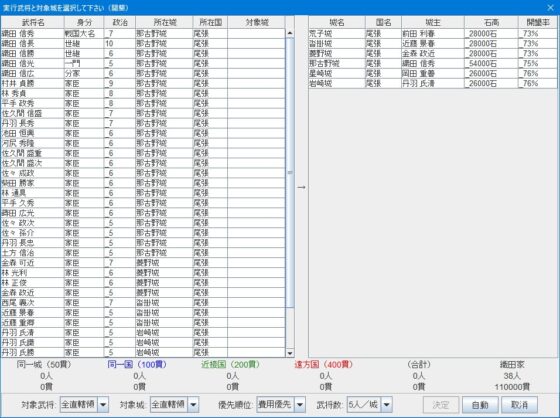Close the dialog with the X button
This screenshot has height=418, width=560.
(550, 8)
